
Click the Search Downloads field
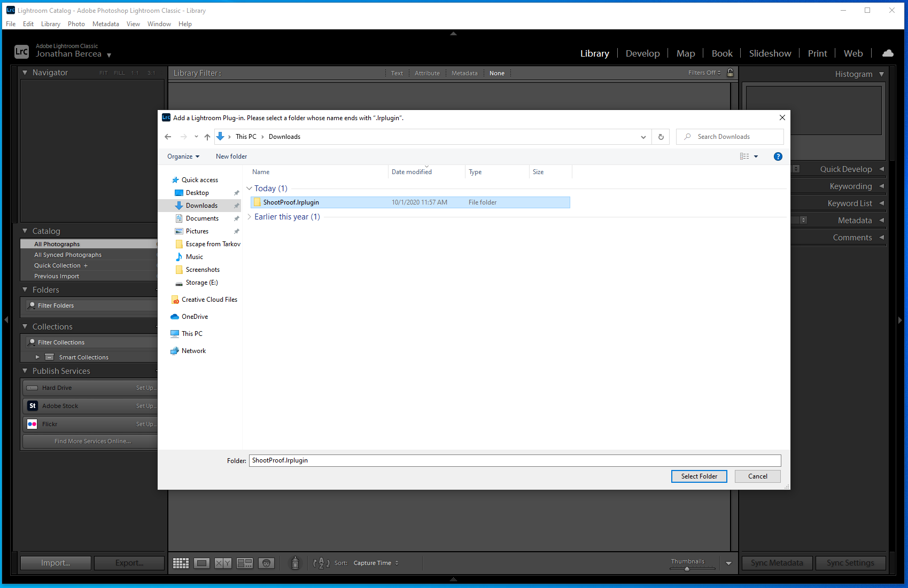(730, 137)
